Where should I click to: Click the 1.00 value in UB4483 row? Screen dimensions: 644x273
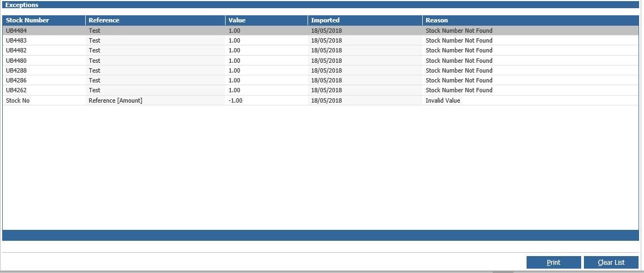234,40
